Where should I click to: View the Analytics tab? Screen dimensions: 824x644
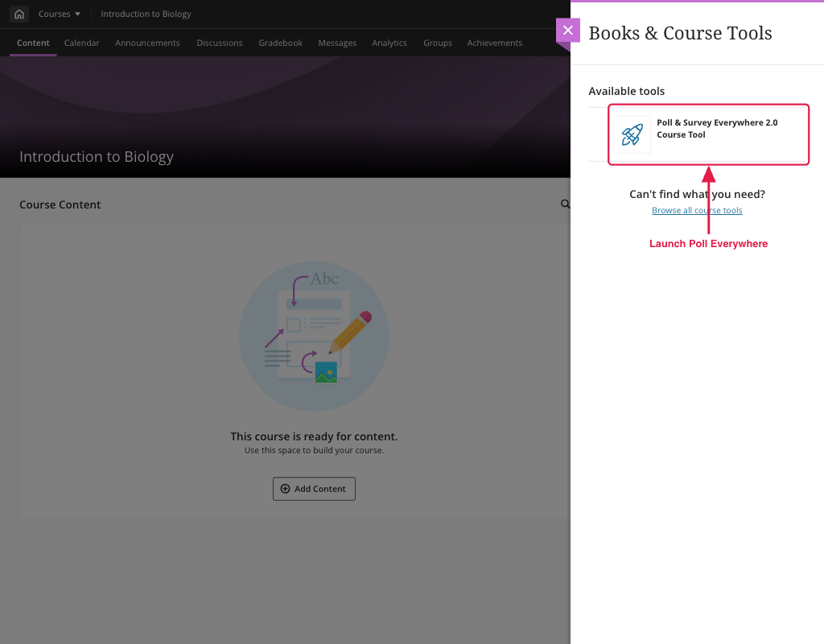[389, 43]
